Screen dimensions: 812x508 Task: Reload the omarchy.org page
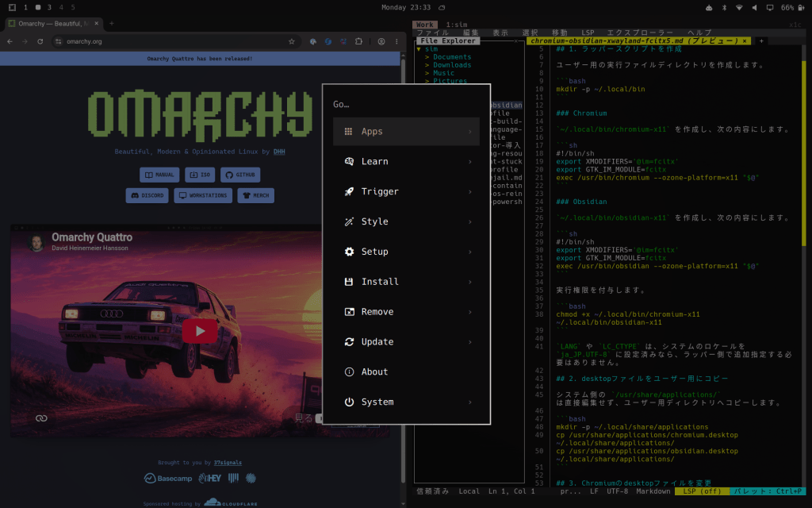tap(40, 41)
